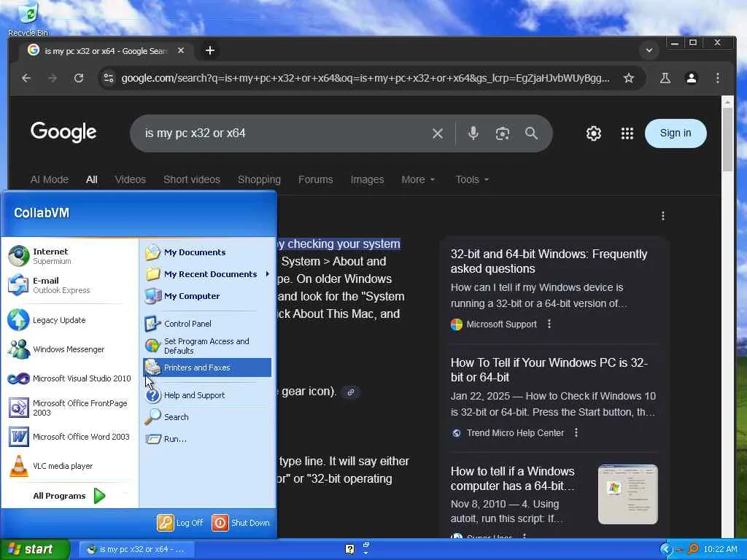The height and width of the screenshot is (560, 747).
Task: Click the Log Off button
Action: (180, 522)
